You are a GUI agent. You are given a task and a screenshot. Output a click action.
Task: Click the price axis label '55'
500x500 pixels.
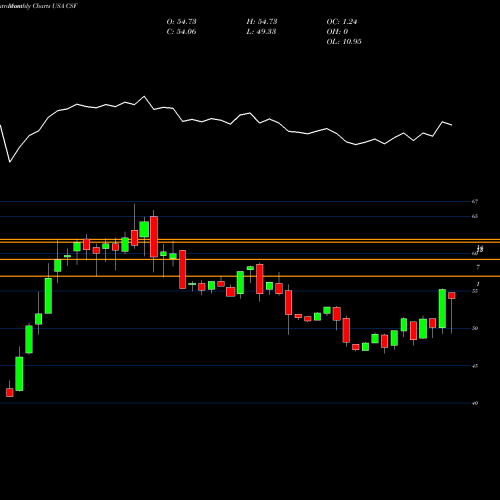click(x=475, y=291)
